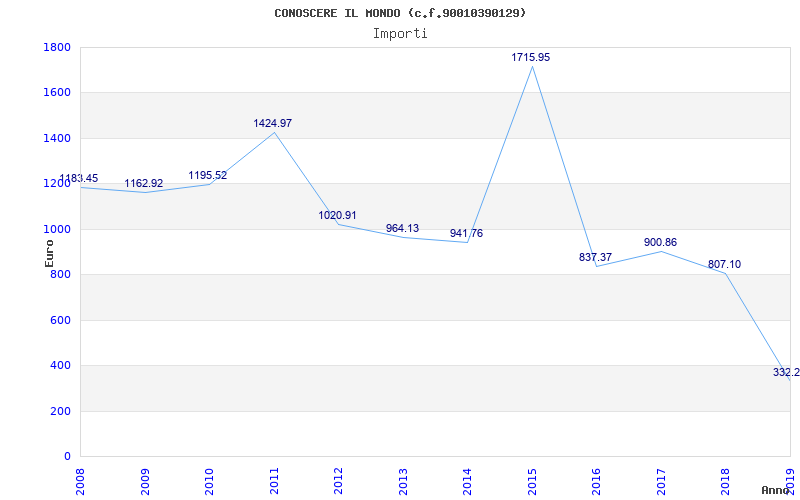Select the 2016 year axis label
800x500 pixels.
pos(597,482)
